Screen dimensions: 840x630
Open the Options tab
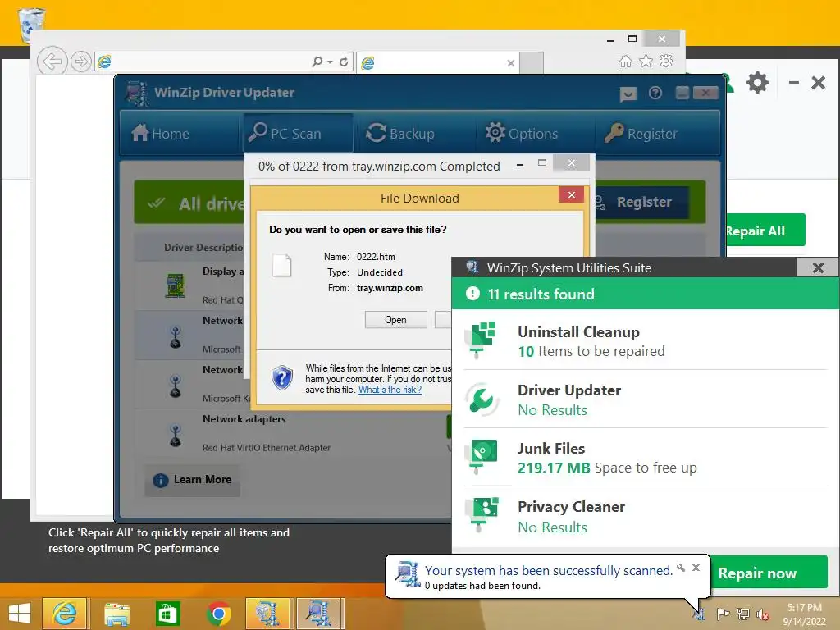tap(521, 133)
